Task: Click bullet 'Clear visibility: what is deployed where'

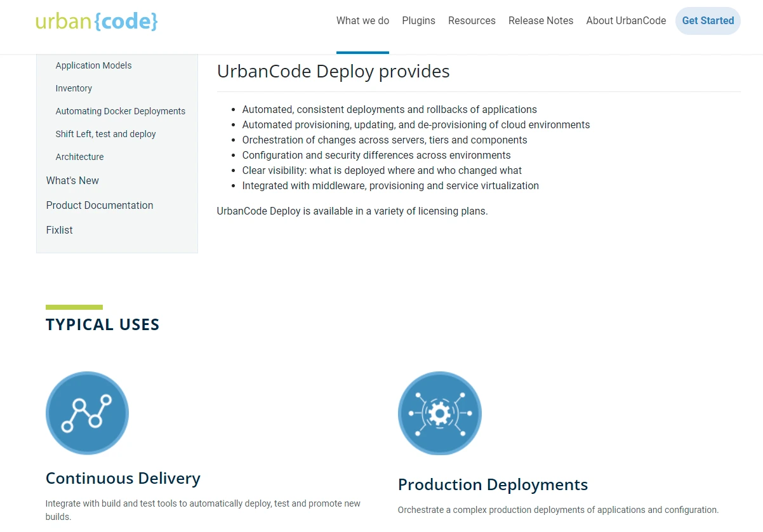Action: coord(381,170)
